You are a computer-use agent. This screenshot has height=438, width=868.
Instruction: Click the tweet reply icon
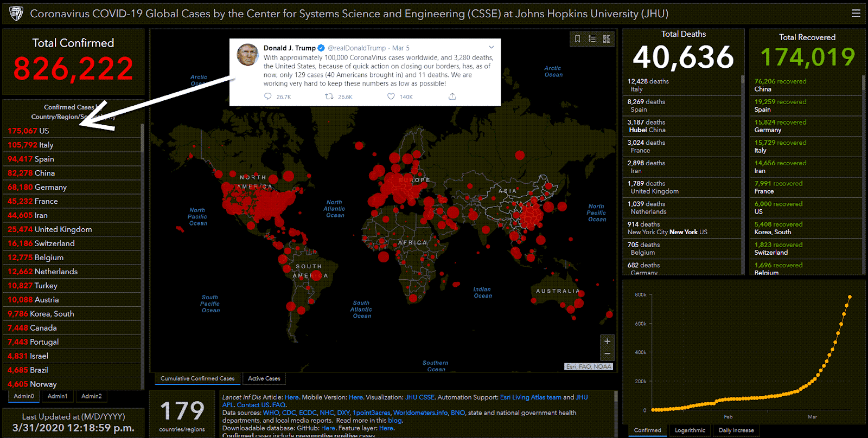267,96
